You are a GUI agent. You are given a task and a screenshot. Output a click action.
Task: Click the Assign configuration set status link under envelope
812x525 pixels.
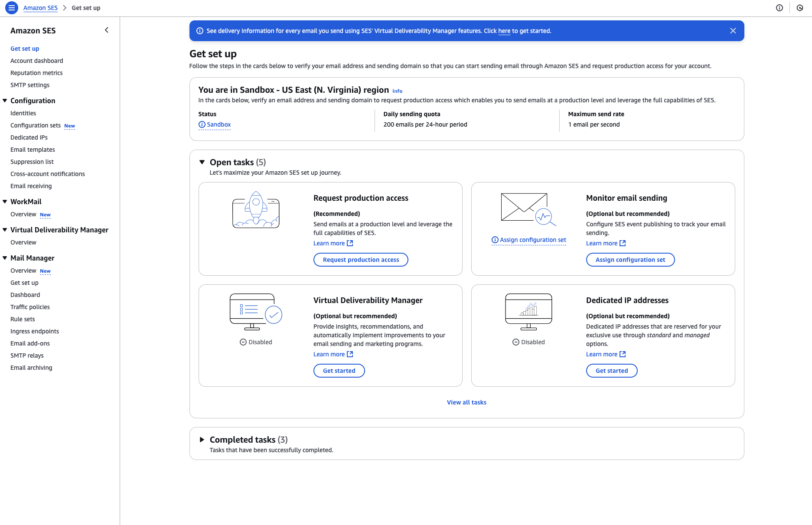(533, 240)
